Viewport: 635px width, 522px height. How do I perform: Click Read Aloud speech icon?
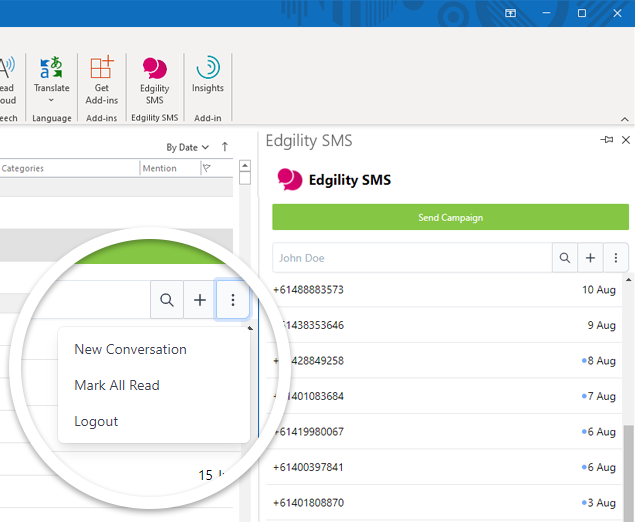[x=7, y=80]
